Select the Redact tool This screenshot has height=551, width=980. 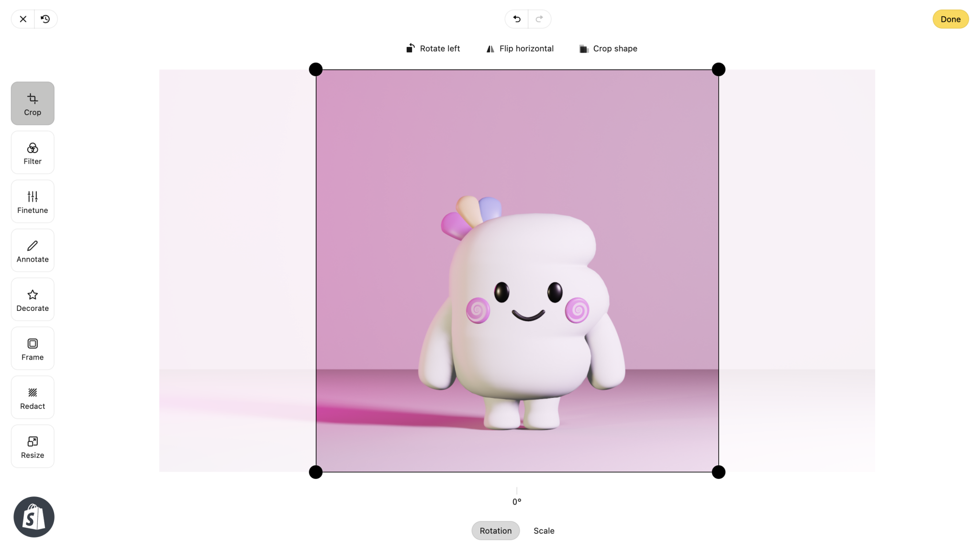(x=32, y=397)
